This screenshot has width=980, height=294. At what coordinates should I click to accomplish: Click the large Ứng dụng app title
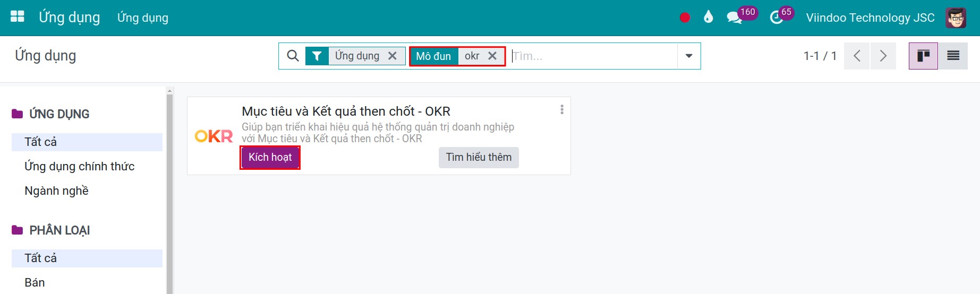click(x=70, y=18)
